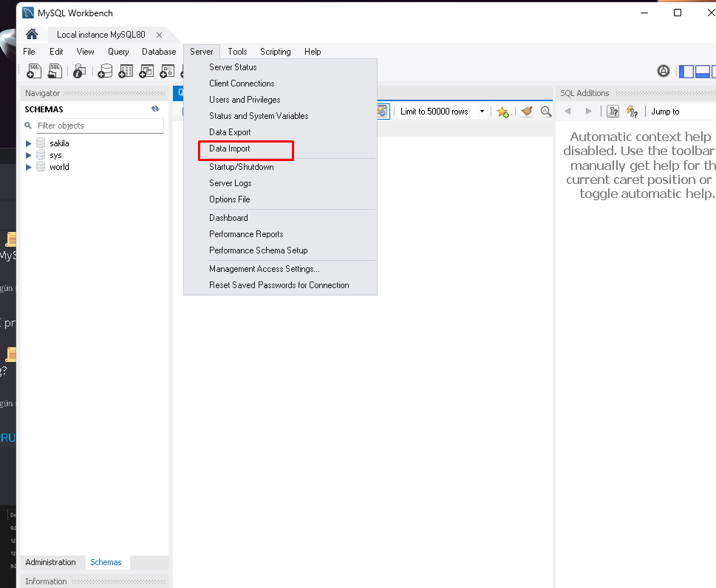Toggle automatic context help icon

[x=633, y=112]
